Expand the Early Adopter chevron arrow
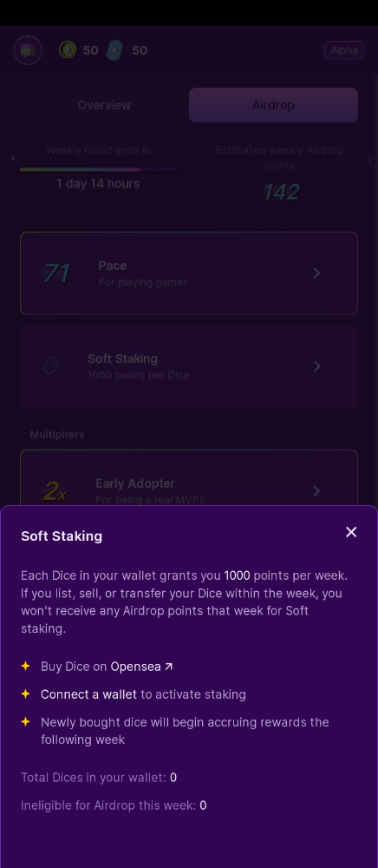Image resolution: width=378 pixels, height=868 pixels. (316, 491)
